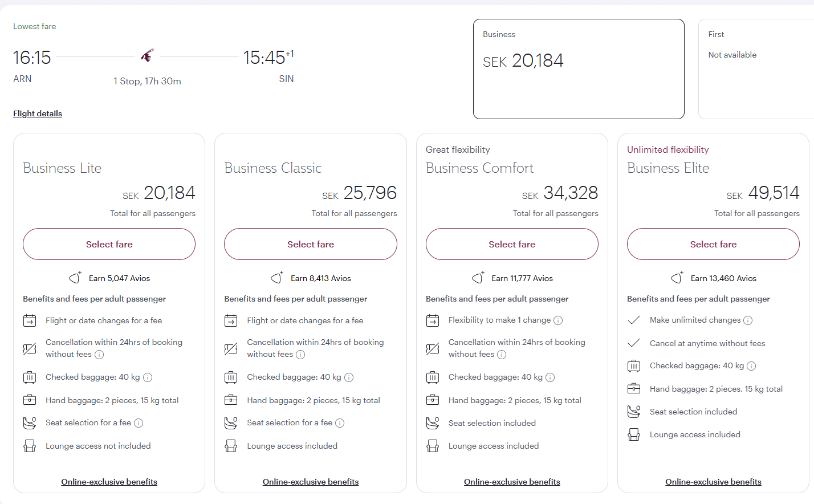The width and height of the screenshot is (814, 504).
Task: Click Qatar Airways oryx logo on flight route
Action: 148,56
